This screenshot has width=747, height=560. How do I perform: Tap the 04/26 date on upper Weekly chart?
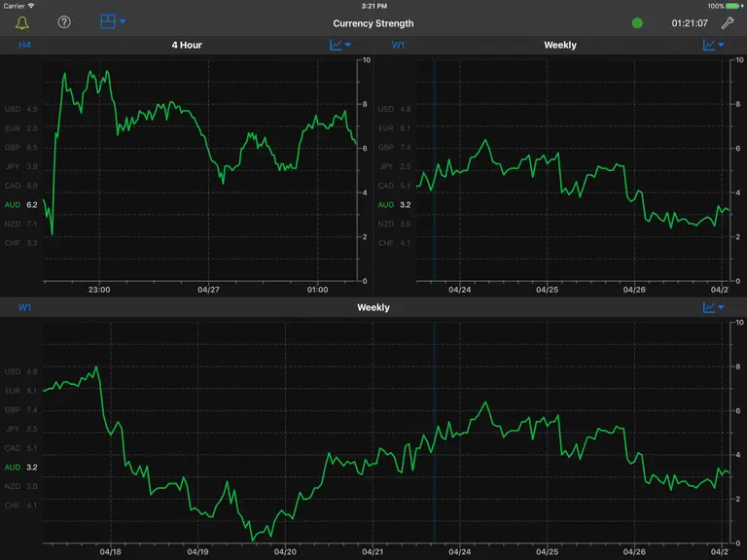click(x=634, y=290)
